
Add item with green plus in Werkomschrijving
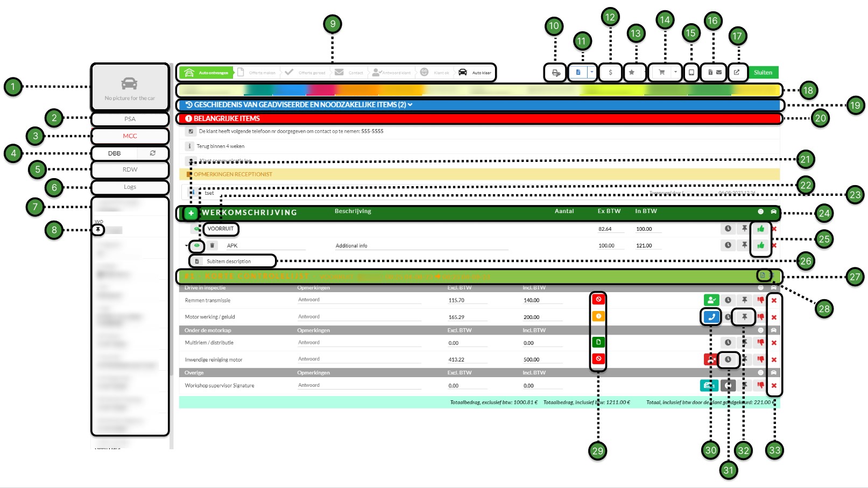point(191,213)
